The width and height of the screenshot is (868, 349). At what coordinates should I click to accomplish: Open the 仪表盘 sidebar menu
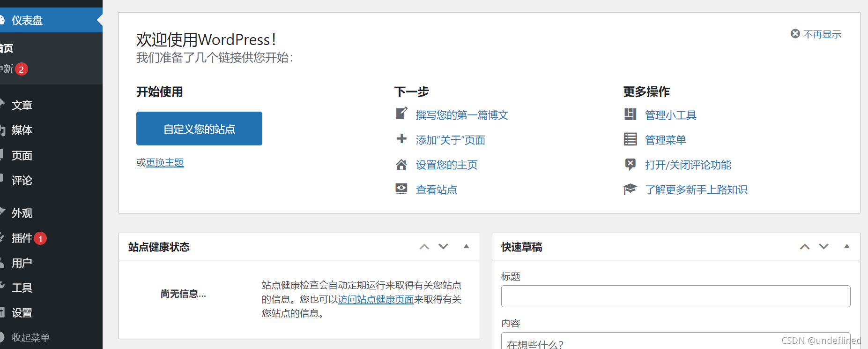coord(51,20)
